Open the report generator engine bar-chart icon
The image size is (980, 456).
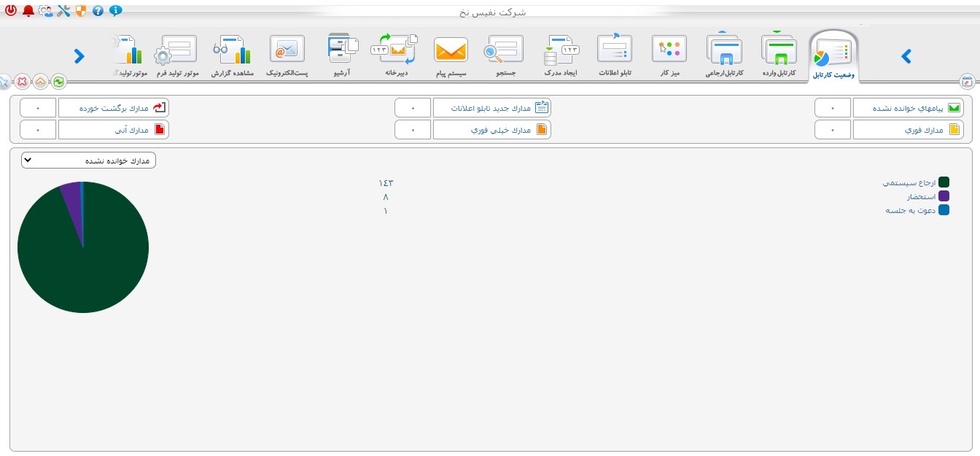click(x=130, y=55)
